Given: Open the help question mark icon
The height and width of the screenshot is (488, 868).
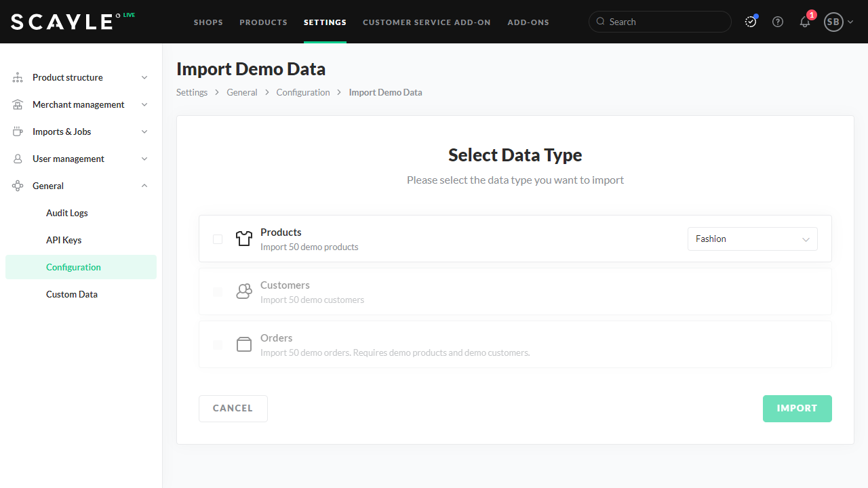Looking at the screenshot, I should tap(778, 22).
